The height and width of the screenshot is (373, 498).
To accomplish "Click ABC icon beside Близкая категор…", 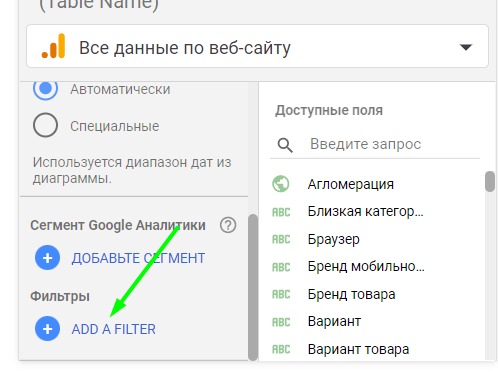I will tap(281, 212).
